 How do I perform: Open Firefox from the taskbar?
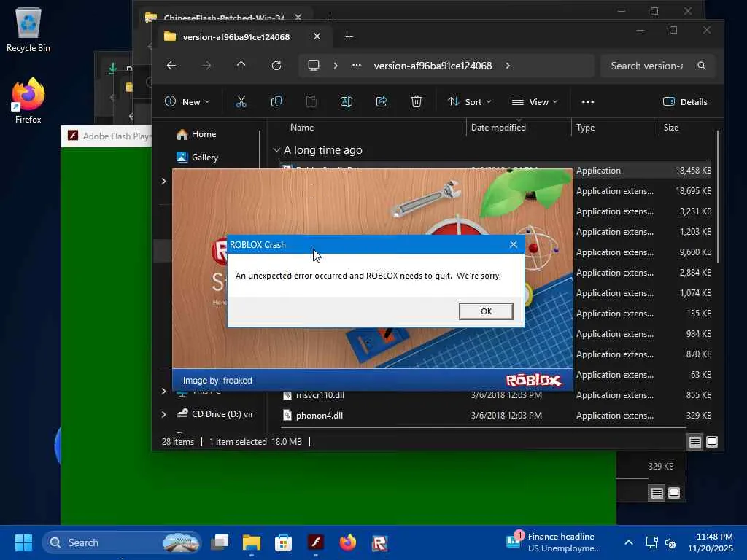tap(347, 542)
